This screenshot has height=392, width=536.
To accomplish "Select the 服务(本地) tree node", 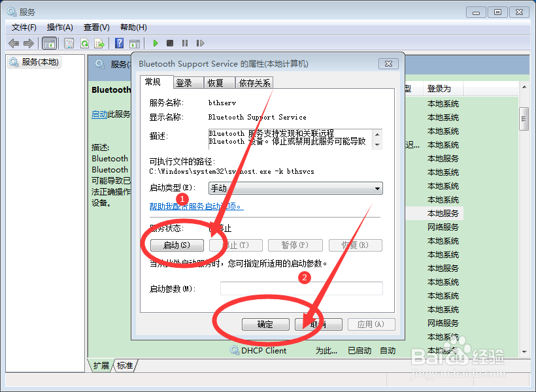I will pyautogui.click(x=34, y=62).
